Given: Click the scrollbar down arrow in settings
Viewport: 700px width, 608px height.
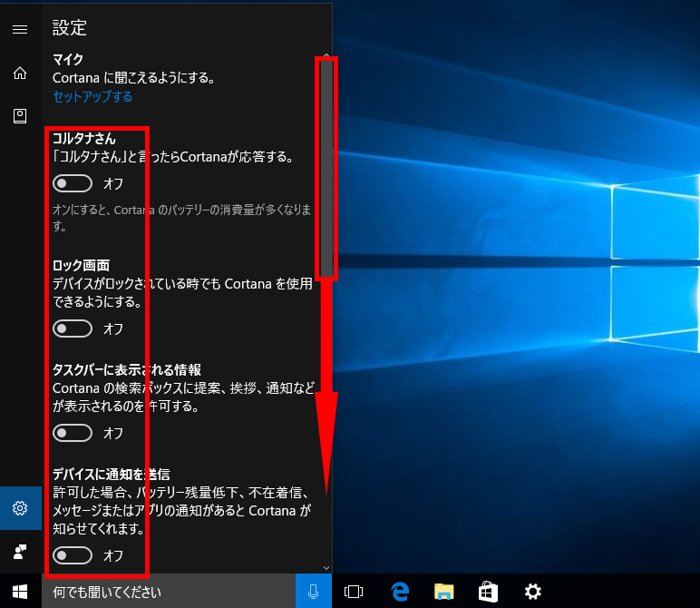Looking at the screenshot, I should click(326, 568).
